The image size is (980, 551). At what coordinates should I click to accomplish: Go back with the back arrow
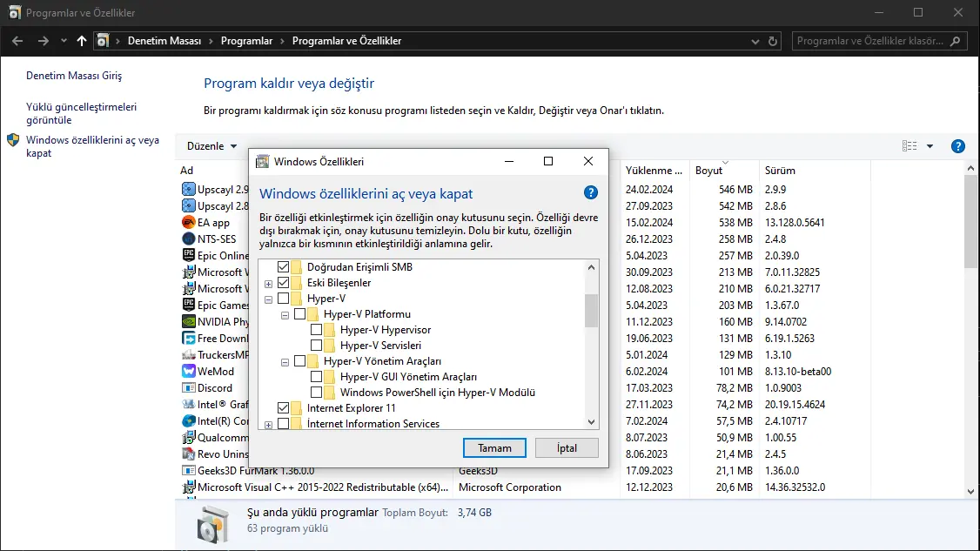pos(17,41)
